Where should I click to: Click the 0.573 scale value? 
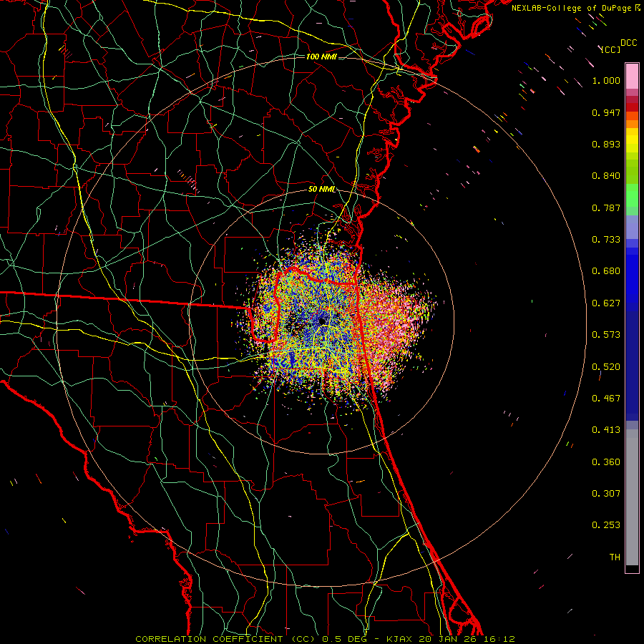[606, 335]
